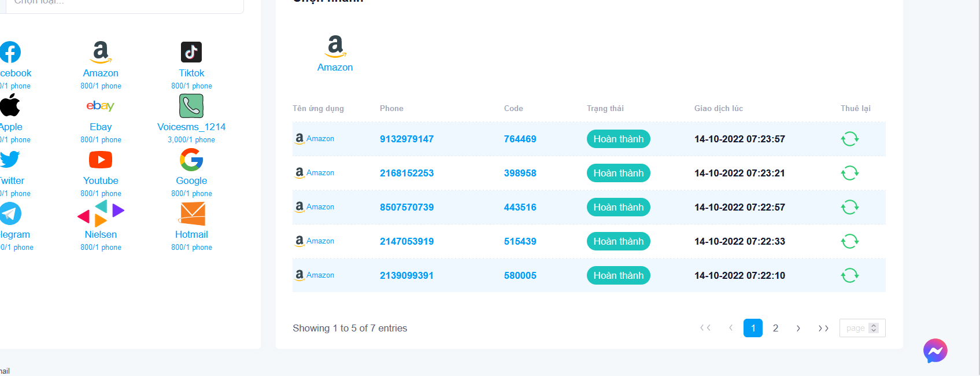Click the page number stepper arrows
Viewport: 980px width, 376px height.
pyautogui.click(x=874, y=328)
